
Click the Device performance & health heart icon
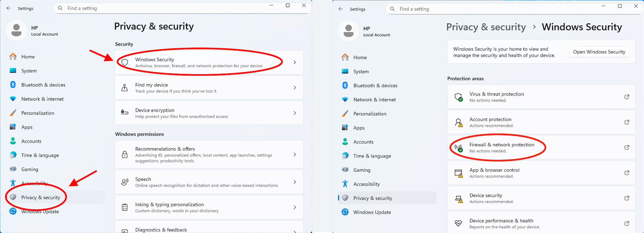tap(458, 223)
